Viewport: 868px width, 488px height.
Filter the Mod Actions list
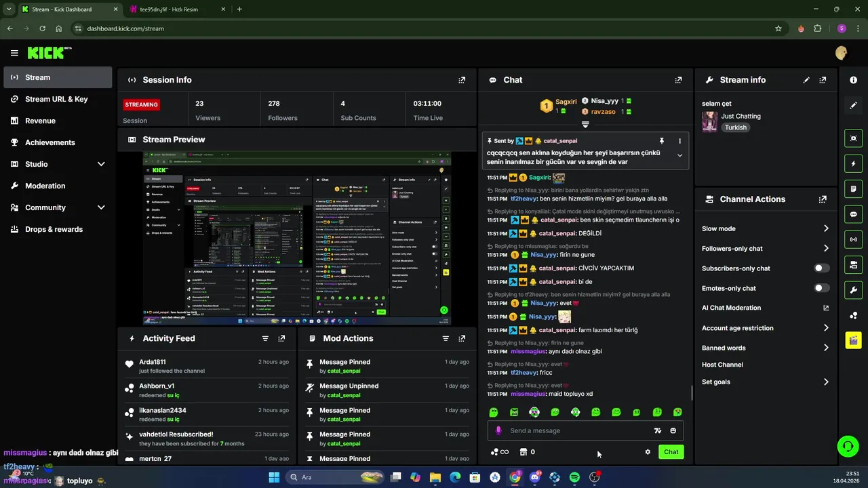446,338
